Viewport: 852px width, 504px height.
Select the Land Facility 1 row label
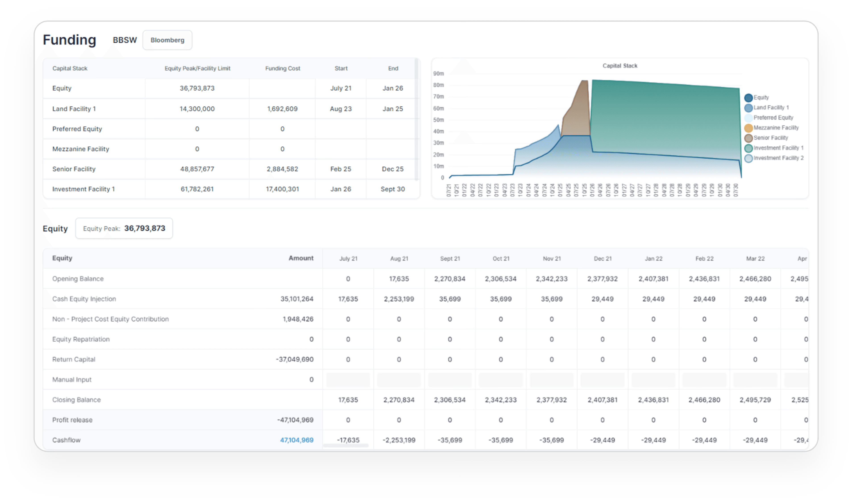point(74,109)
